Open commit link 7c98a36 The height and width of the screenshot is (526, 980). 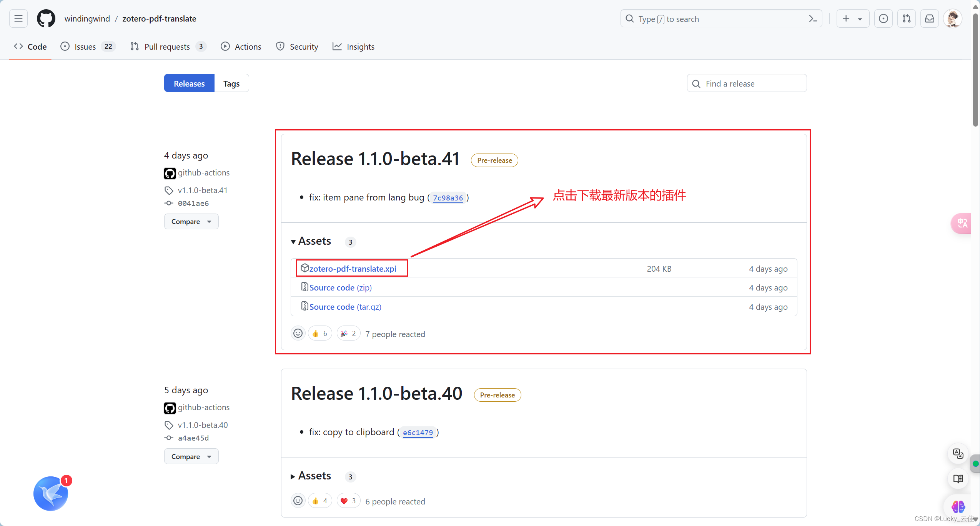tap(448, 198)
